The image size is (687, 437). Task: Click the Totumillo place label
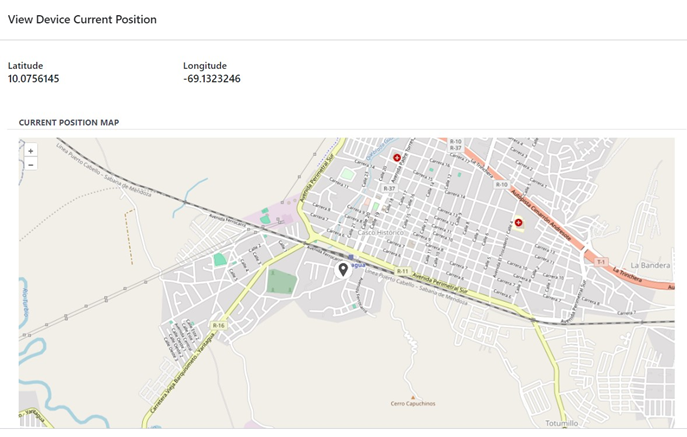tap(561, 423)
